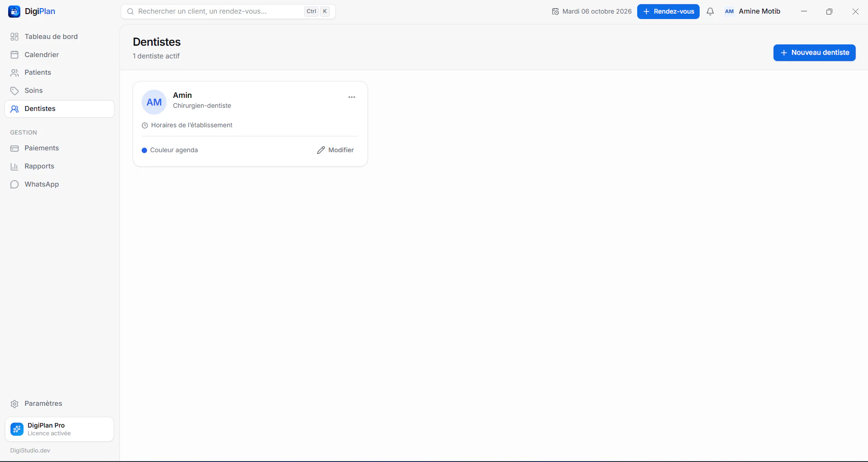Minimize the DigiPlan window
The width and height of the screenshot is (868, 462).
804,11
